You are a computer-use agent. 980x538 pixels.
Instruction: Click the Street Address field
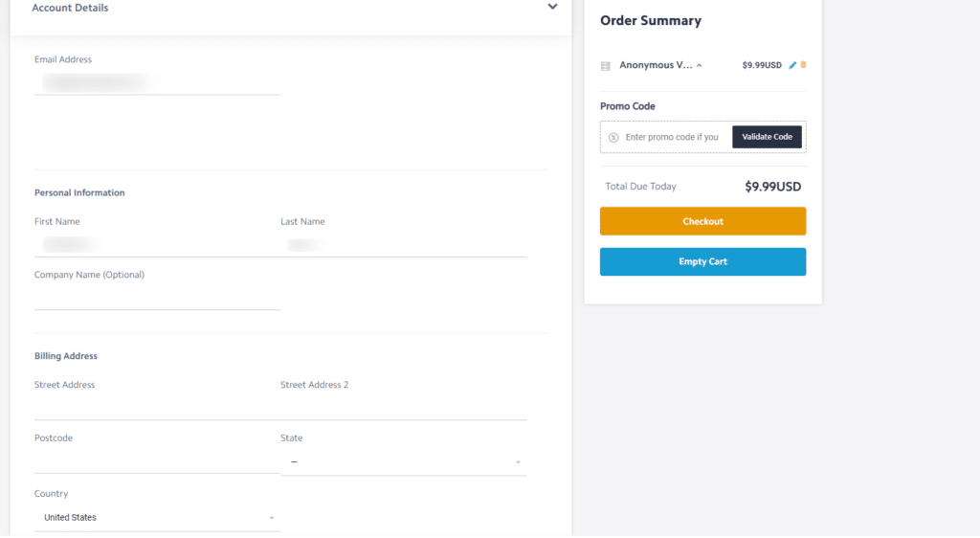(x=158, y=408)
